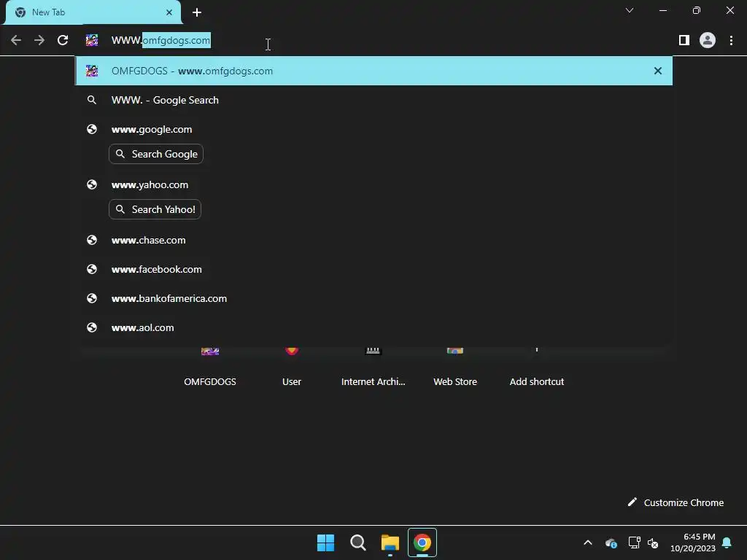Click Add shortcut tile
Viewport: 747px width, 560px height.
pos(537,367)
